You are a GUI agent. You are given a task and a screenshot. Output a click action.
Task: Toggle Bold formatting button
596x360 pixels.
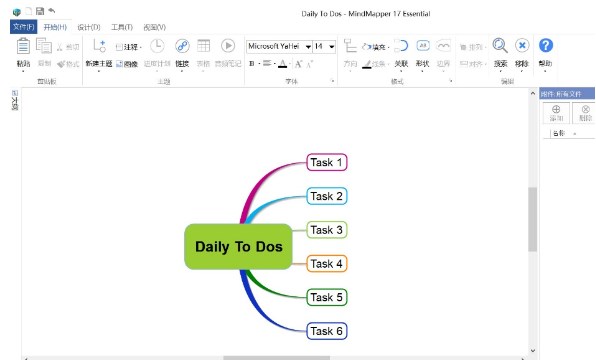click(x=252, y=63)
